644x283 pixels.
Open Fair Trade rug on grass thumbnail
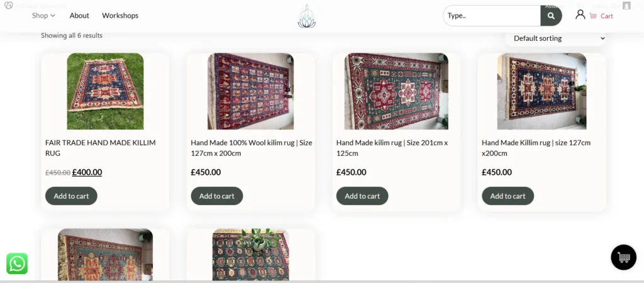coord(105,91)
